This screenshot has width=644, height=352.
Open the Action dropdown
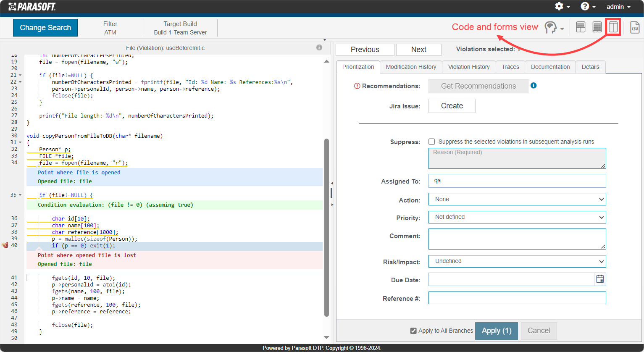517,199
